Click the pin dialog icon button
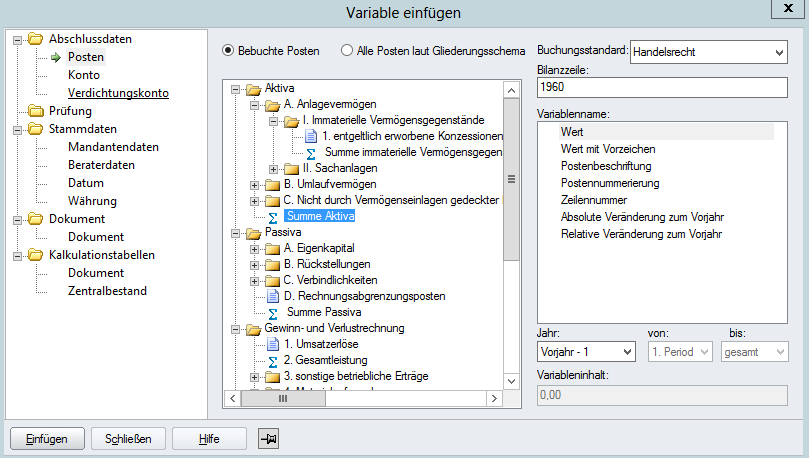Screen dimensions: 809x458 (x=268, y=439)
